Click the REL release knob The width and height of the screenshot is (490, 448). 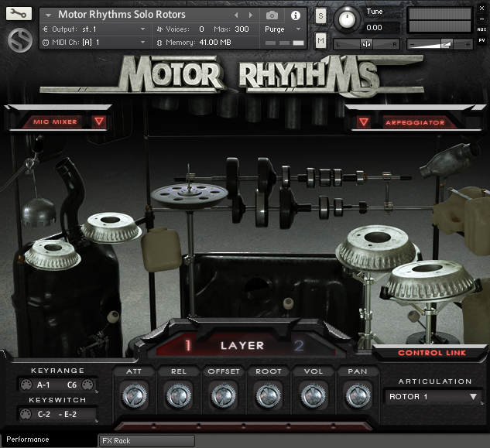[179, 396]
